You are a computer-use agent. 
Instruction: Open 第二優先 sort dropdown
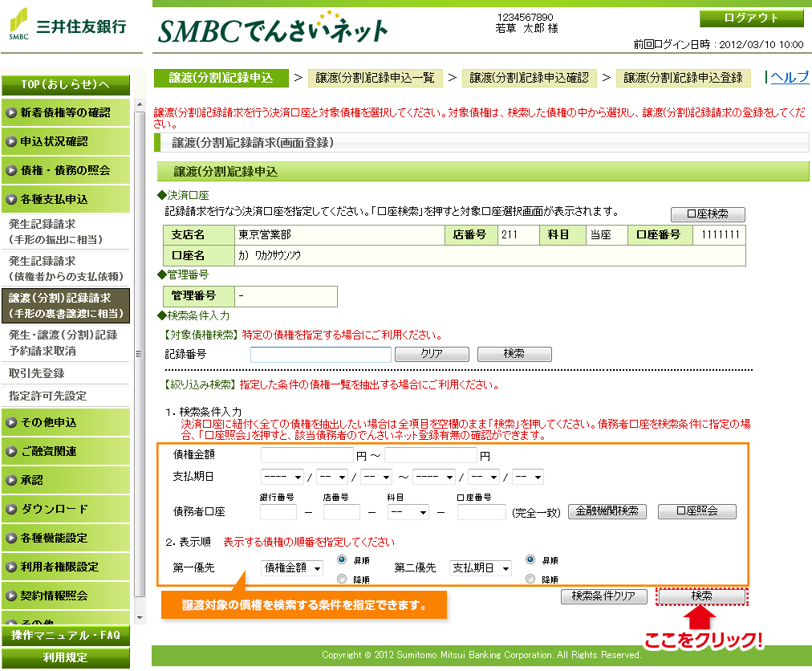(x=481, y=568)
